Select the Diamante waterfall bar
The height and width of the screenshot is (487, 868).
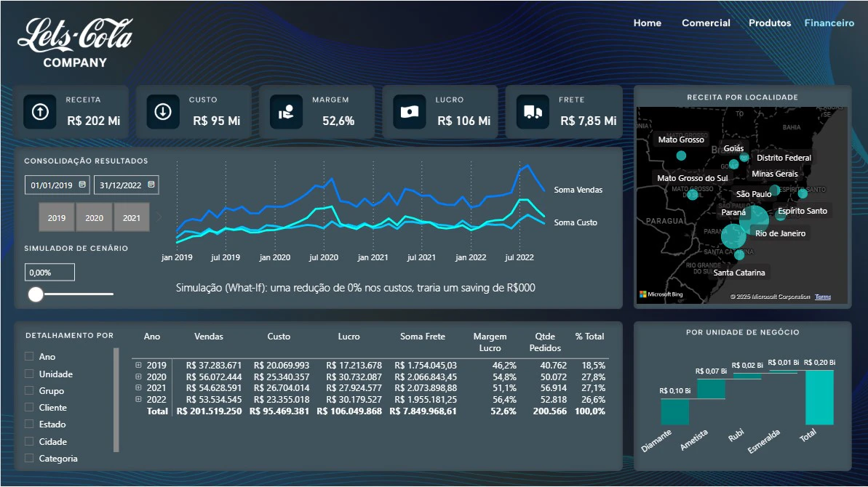(674, 412)
